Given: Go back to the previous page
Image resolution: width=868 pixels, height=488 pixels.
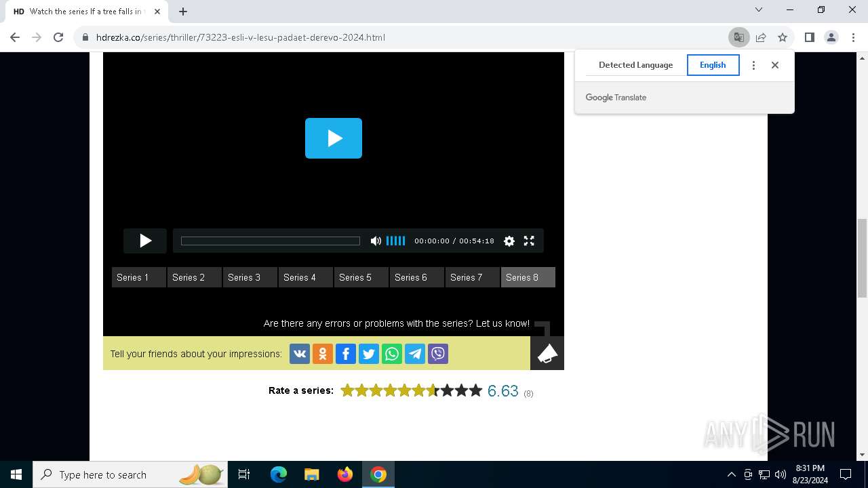Looking at the screenshot, I should tap(15, 37).
